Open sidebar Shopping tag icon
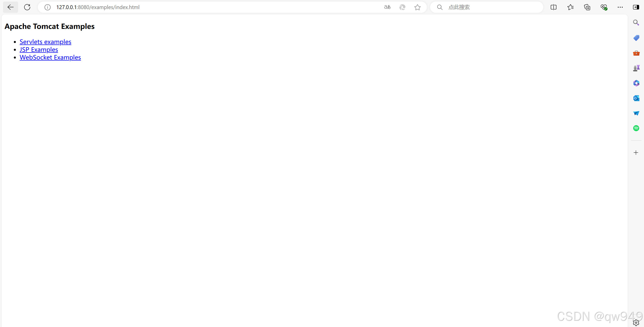The image size is (644, 327). point(636,38)
